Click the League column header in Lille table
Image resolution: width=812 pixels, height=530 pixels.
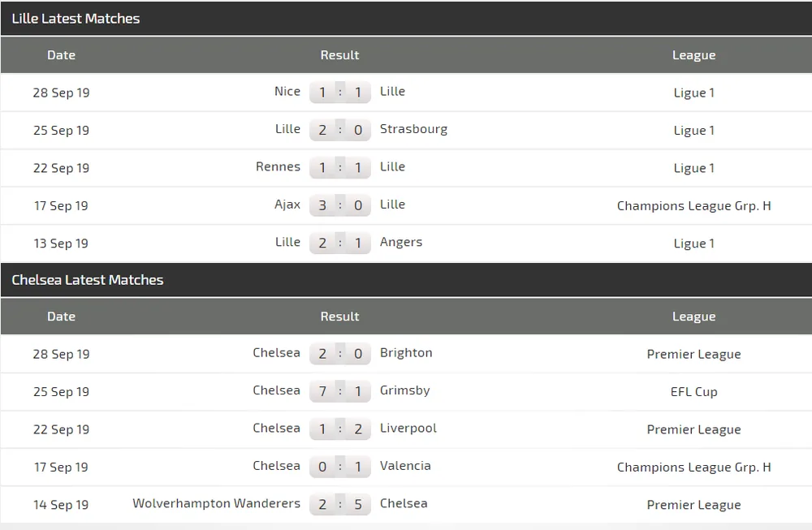[693, 55]
